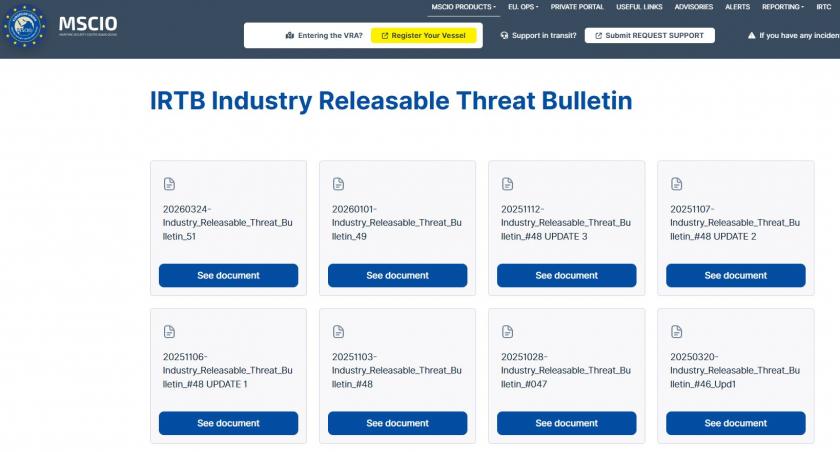Viewport: 840px width, 452px height.
Task: Click the 20260324 Bulletin_51 file name
Action: click(228, 223)
